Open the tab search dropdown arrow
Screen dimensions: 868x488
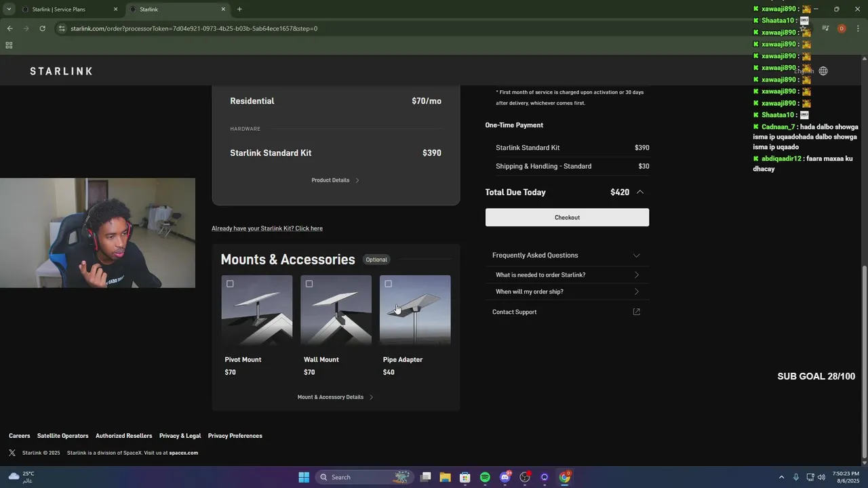pyautogui.click(x=8, y=9)
